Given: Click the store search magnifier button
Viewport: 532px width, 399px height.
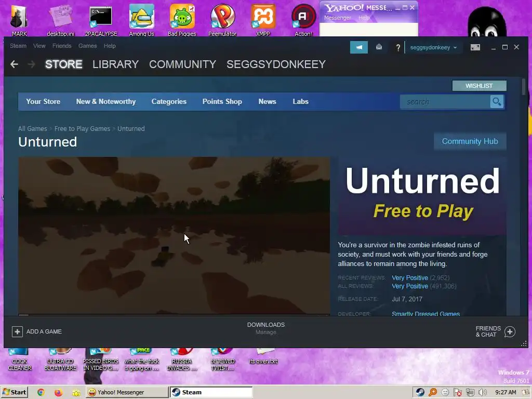Looking at the screenshot, I should coord(497,102).
